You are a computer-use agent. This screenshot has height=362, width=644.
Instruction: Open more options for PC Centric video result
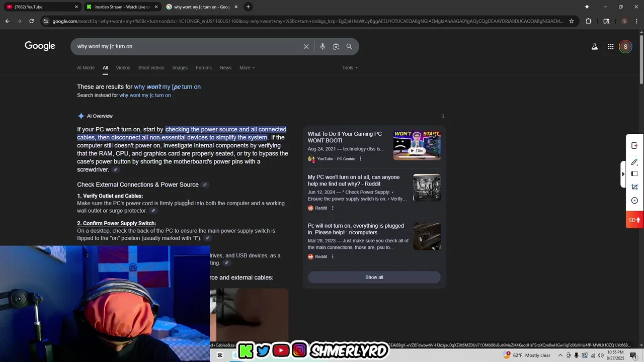pyautogui.click(x=360, y=159)
